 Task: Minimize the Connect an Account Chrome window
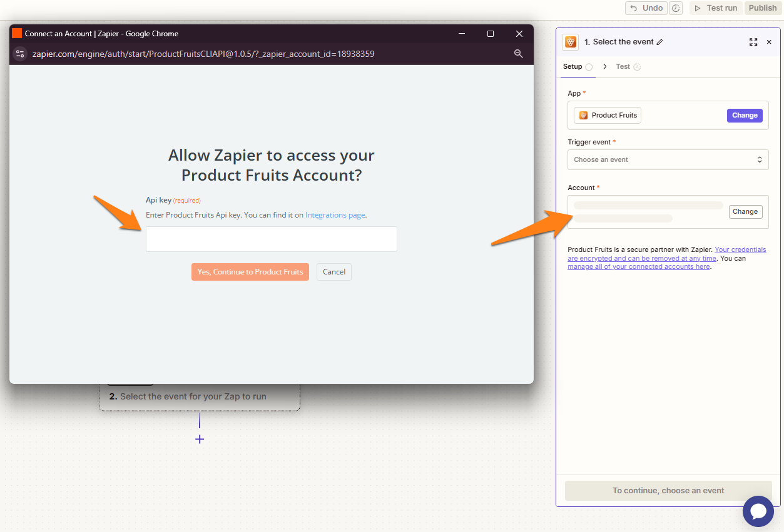point(462,34)
